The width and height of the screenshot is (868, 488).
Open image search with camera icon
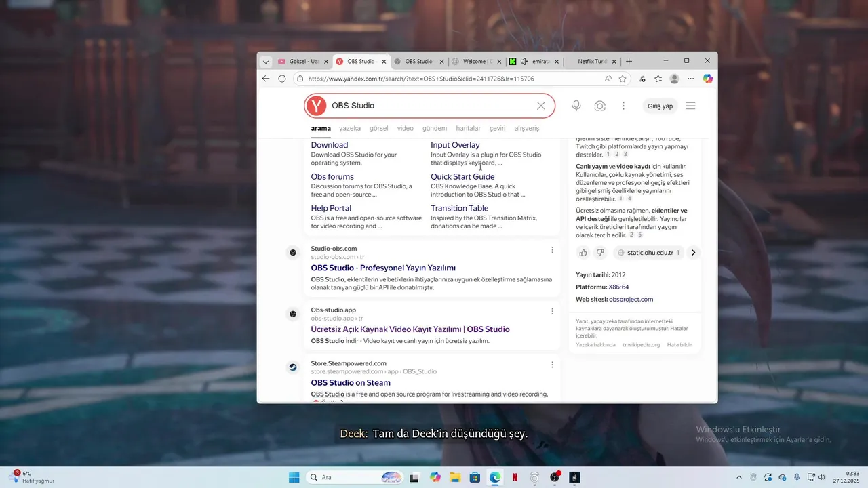coord(600,106)
